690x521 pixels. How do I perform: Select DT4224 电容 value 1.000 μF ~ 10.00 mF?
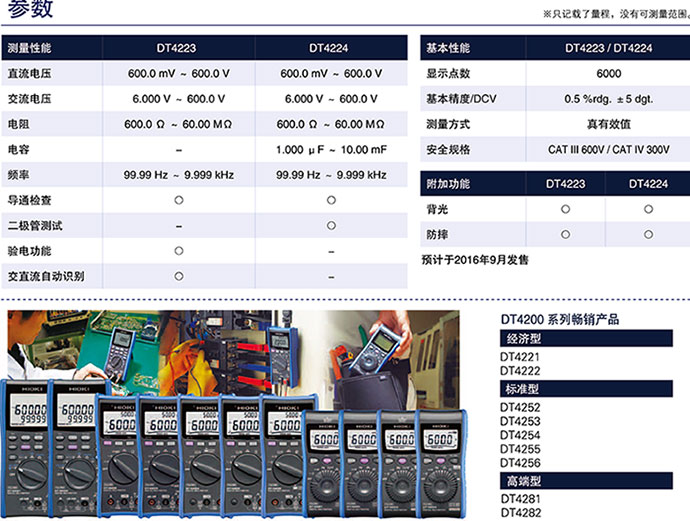[x=331, y=150]
